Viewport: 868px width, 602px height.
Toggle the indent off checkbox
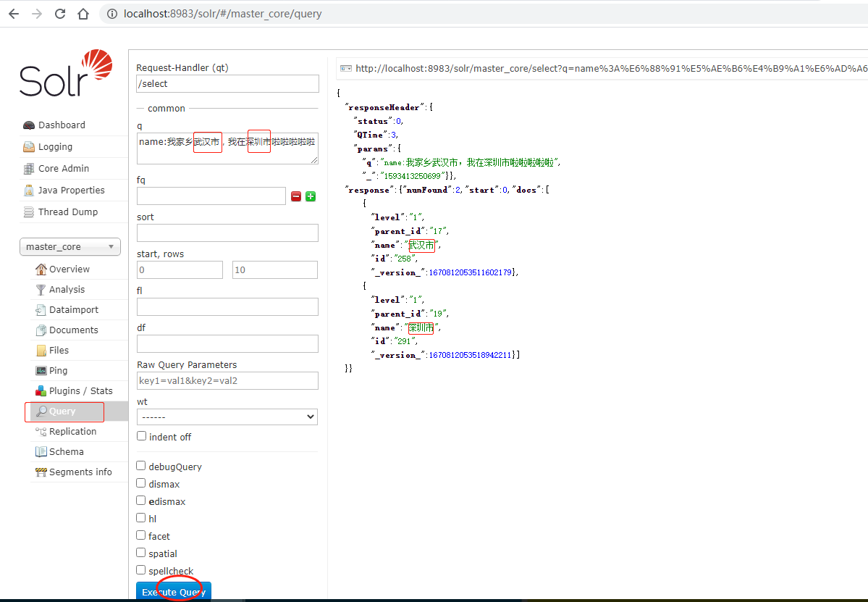click(141, 437)
